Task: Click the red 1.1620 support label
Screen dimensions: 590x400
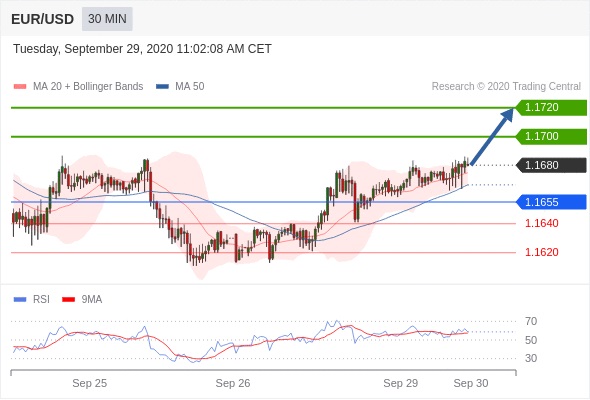Action: click(541, 252)
